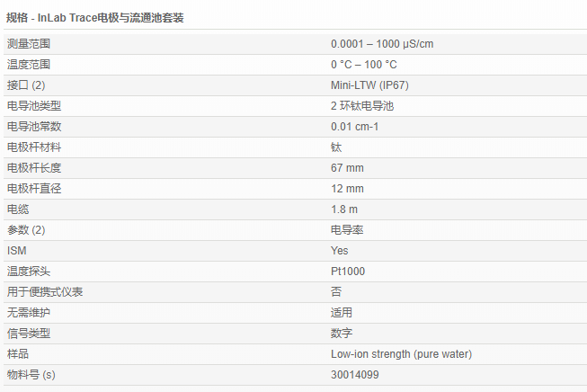Click the Low-ion strength (pure water) value

[x=401, y=354]
